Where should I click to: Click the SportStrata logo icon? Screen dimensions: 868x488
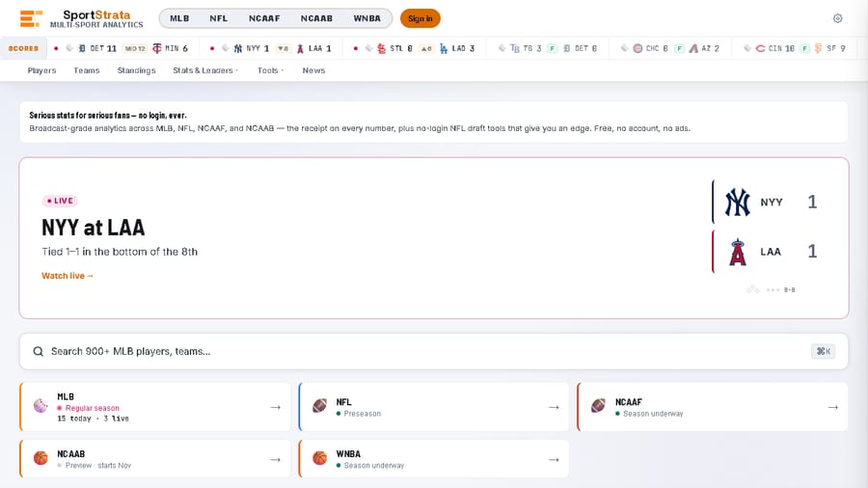31,18
